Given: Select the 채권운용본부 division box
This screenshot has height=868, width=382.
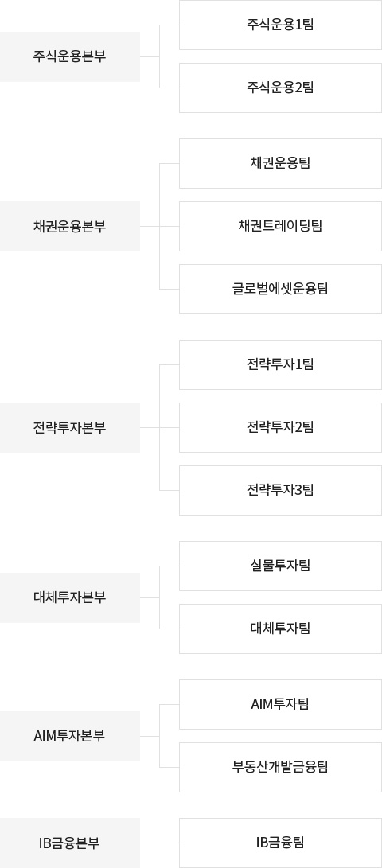Looking at the screenshot, I should [70, 226].
